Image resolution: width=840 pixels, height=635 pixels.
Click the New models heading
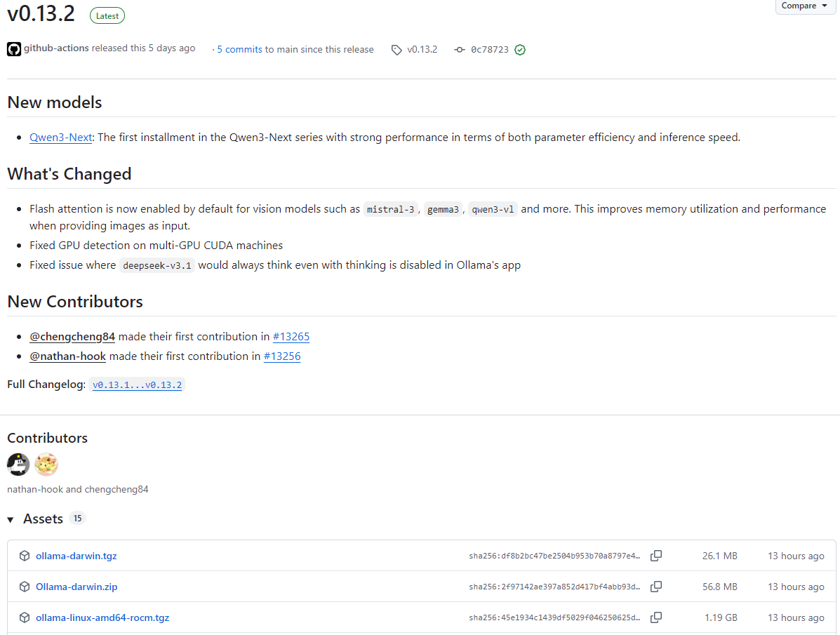pyautogui.click(x=55, y=102)
